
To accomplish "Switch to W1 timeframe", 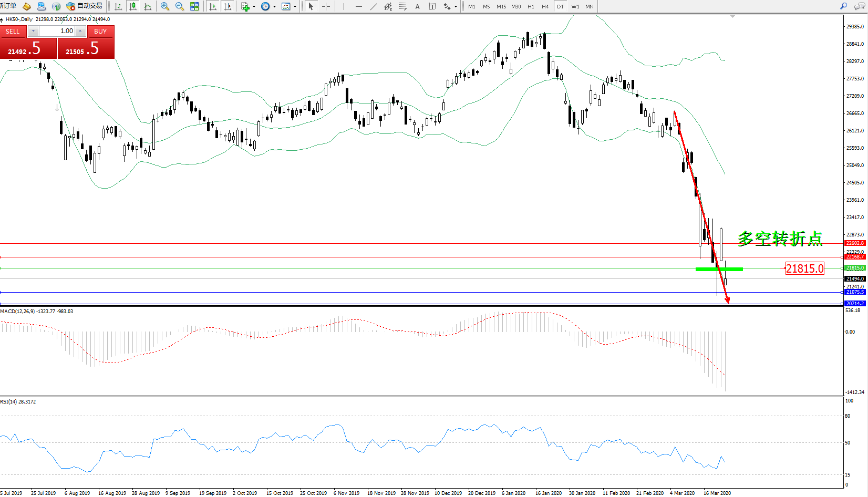I will click(x=575, y=6).
